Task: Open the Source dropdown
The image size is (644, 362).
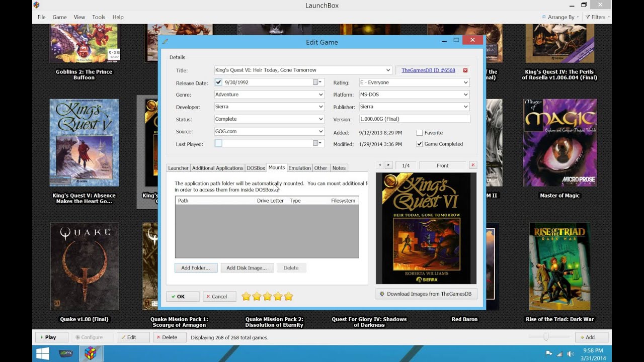Action: point(321,131)
